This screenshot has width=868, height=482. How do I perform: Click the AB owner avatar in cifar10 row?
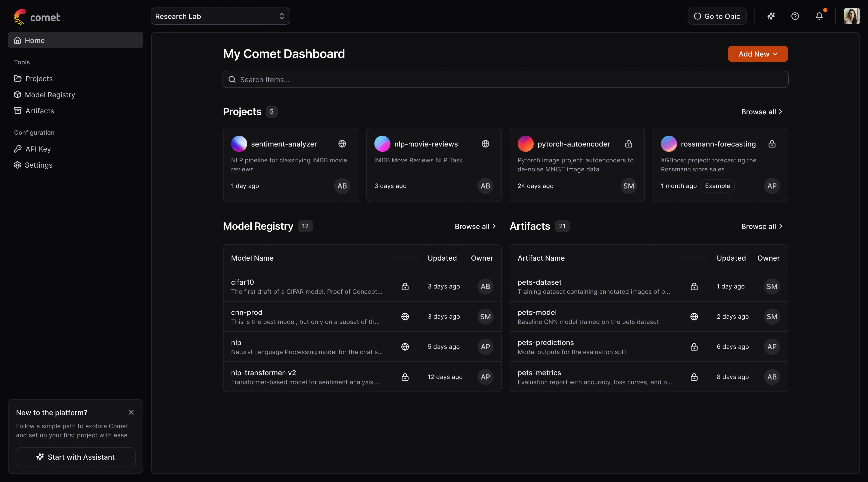click(485, 286)
